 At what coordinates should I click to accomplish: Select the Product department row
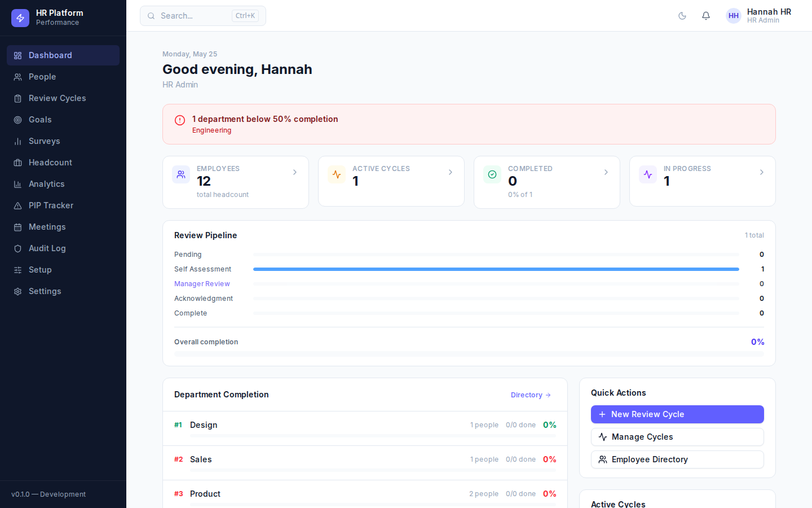(x=365, y=494)
